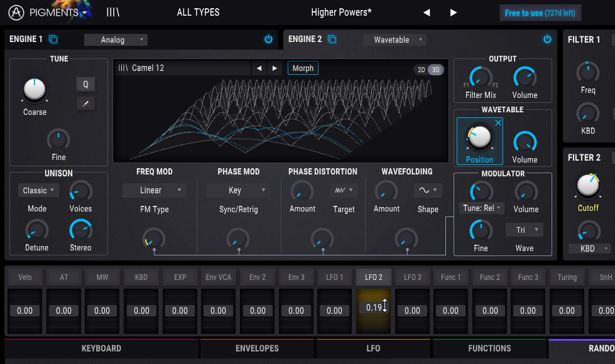Open Engine 2 type dropdown Wavetable
The image size is (615, 364).
395,40
